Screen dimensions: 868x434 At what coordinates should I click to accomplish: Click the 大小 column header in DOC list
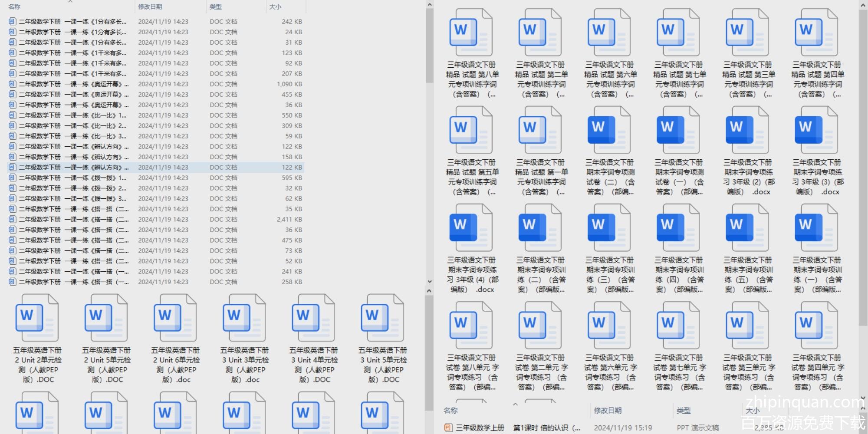(275, 7)
